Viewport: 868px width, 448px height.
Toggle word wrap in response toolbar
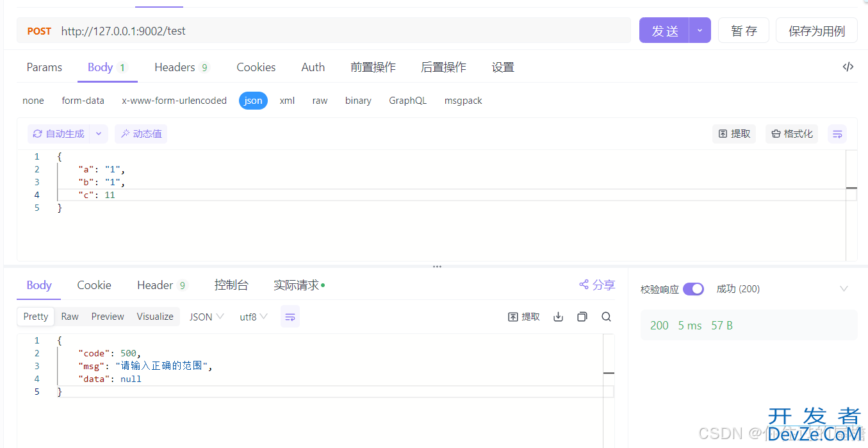[290, 317]
